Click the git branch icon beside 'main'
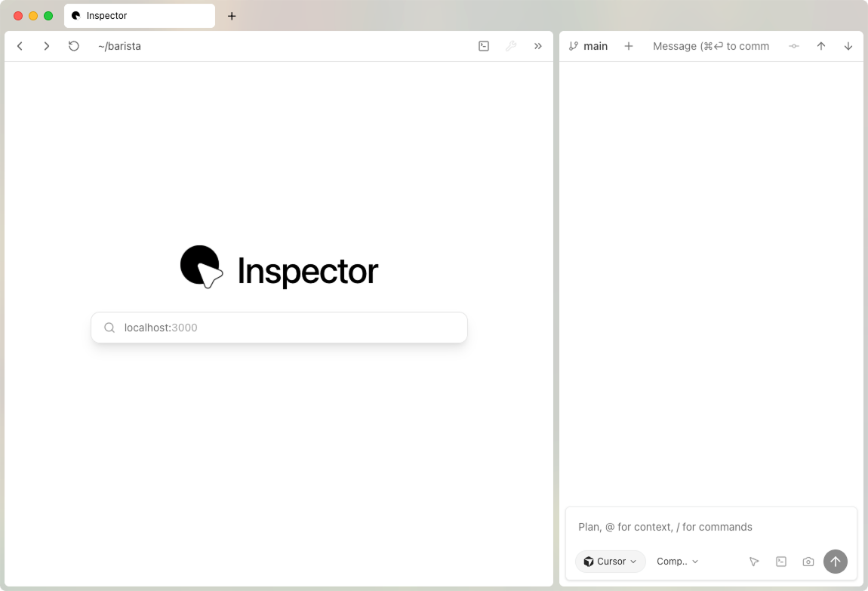 click(x=574, y=46)
